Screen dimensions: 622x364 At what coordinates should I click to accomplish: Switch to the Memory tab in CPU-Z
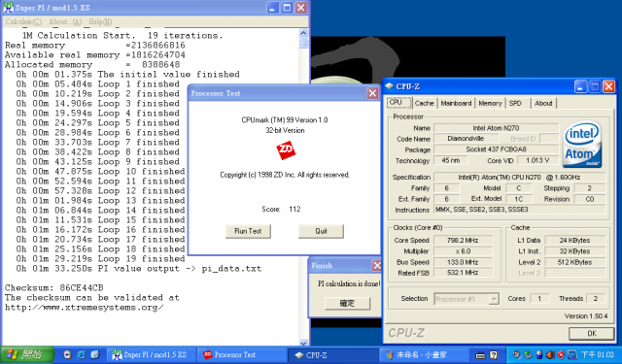pyautogui.click(x=490, y=103)
